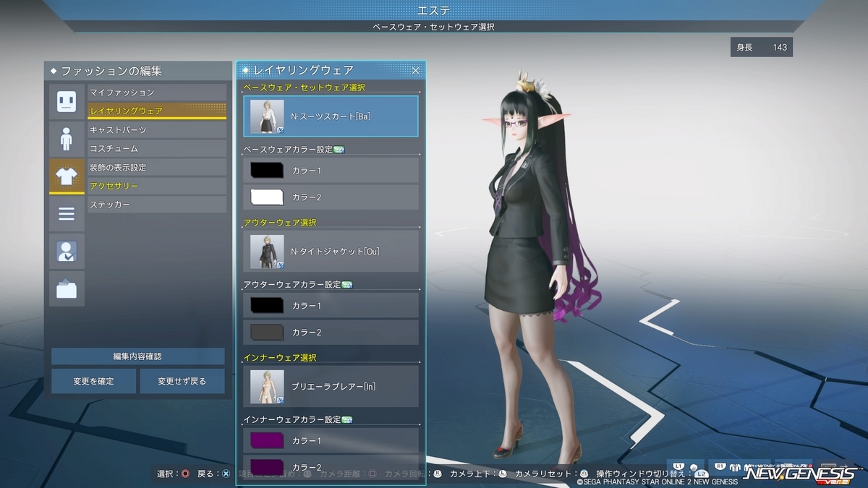Image resolution: width=868 pixels, height=488 pixels.
Task: Click the ベースウェアカラー設定 sync icon
Action: click(339, 150)
